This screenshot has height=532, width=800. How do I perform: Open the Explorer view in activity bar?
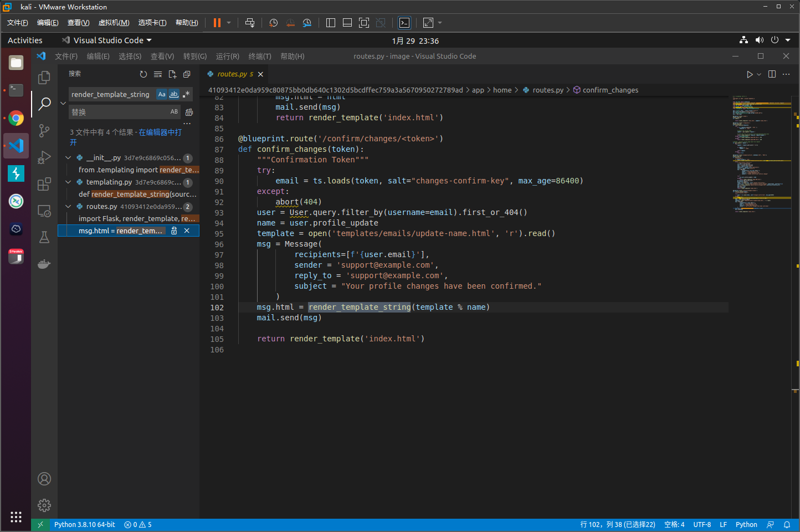pyautogui.click(x=44, y=78)
